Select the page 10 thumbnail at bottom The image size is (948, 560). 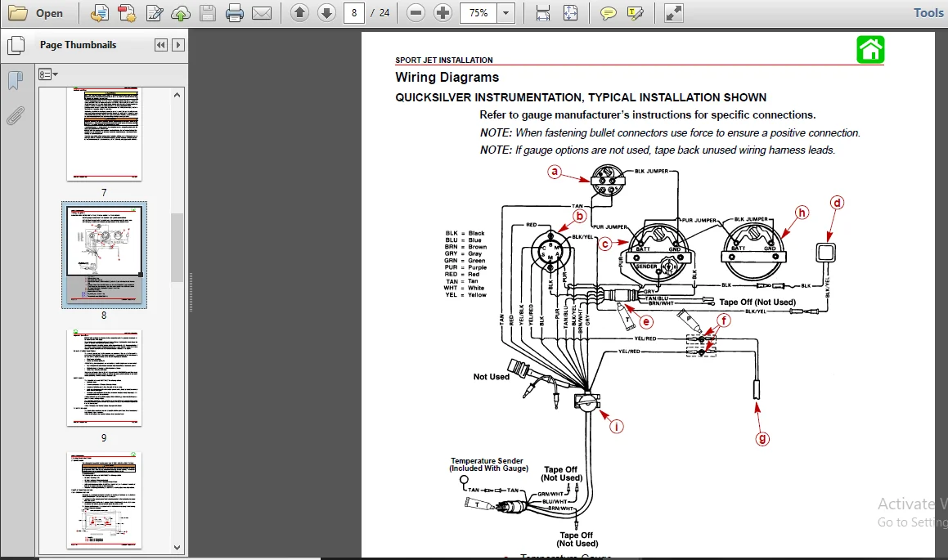(x=104, y=500)
